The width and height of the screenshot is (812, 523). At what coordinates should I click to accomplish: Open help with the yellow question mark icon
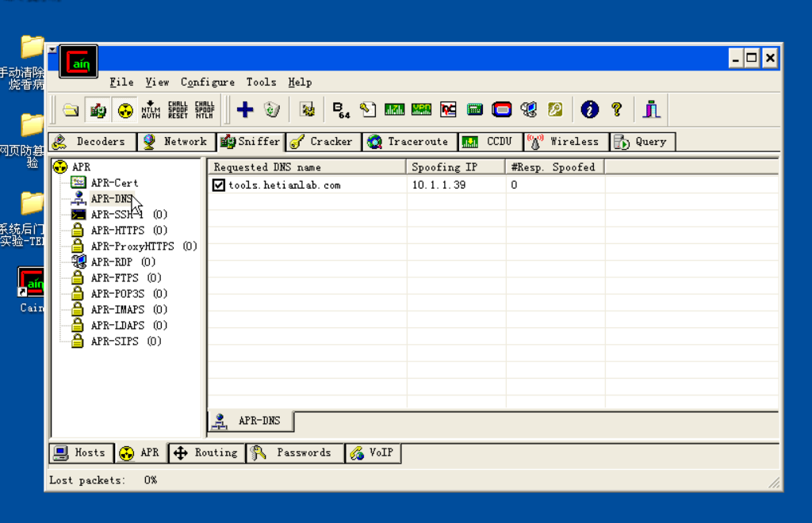pos(616,109)
